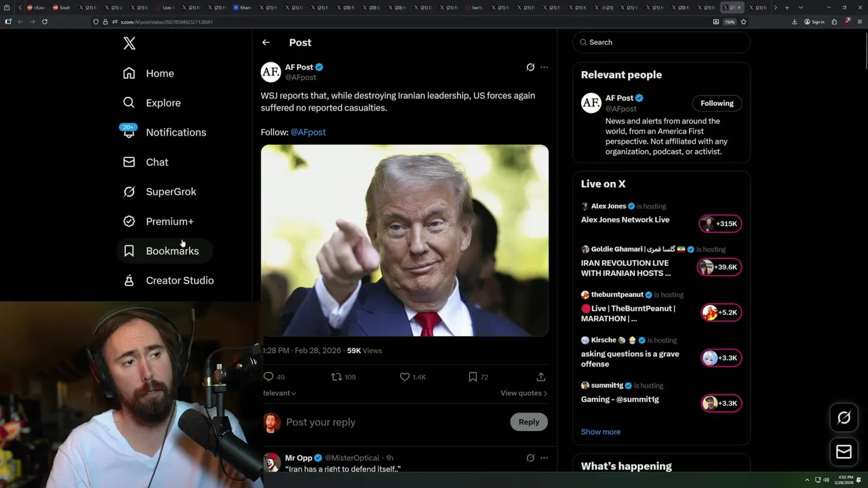Click the X logo in the sidebar
The width and height of the screenshot is (868, 488).
coord(130,43)
